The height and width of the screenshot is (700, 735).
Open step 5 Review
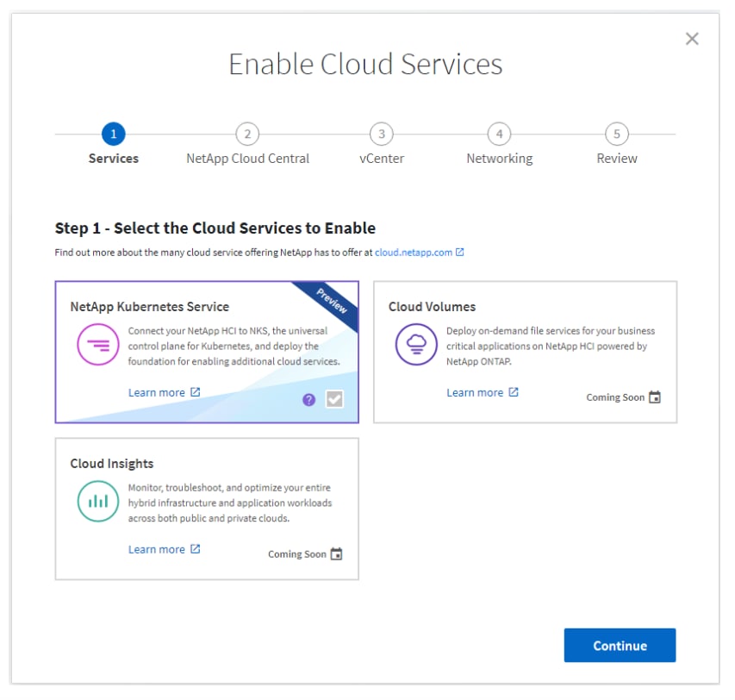[617, 134]
